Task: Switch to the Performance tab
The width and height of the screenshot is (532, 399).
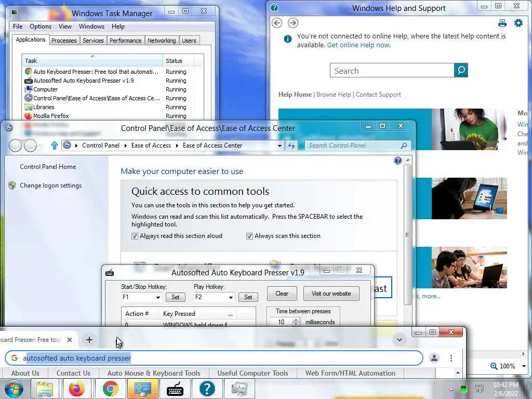Action: [x=125, y=41]
